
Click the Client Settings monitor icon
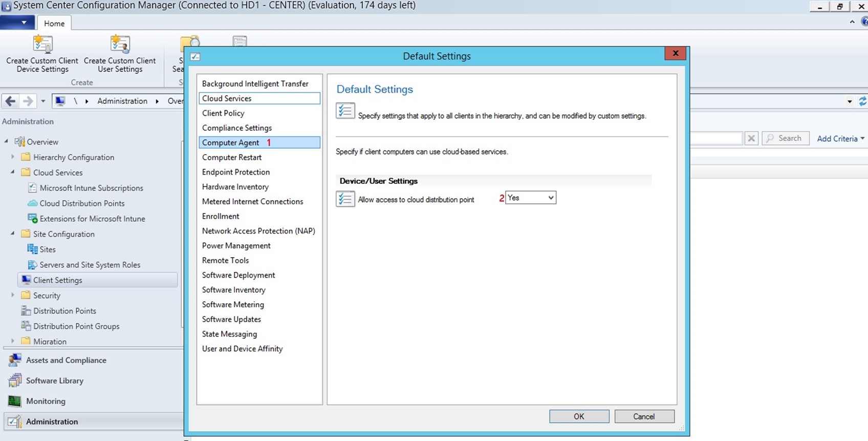(26, 280)
